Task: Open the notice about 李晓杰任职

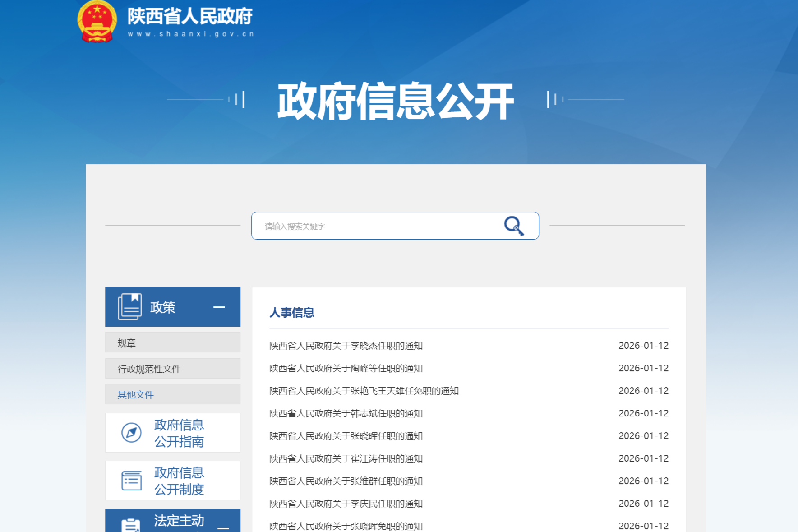Action: (346, 346)
